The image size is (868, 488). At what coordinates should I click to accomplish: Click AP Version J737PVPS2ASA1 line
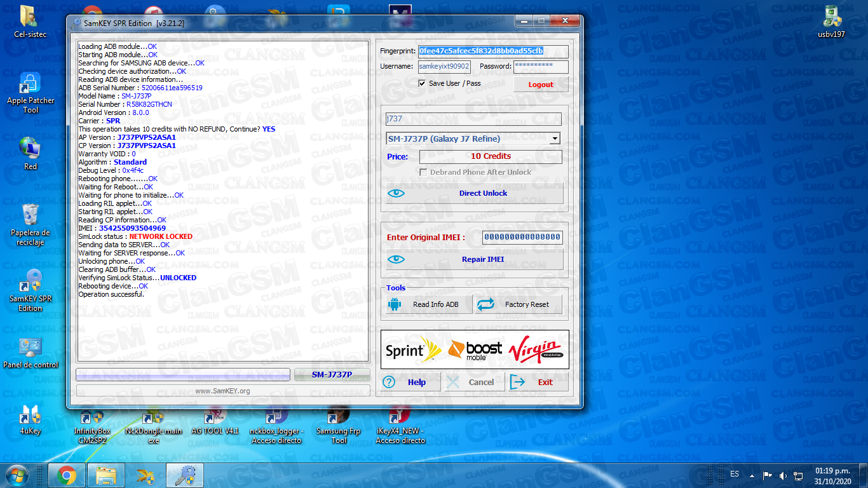coord(127,137)
